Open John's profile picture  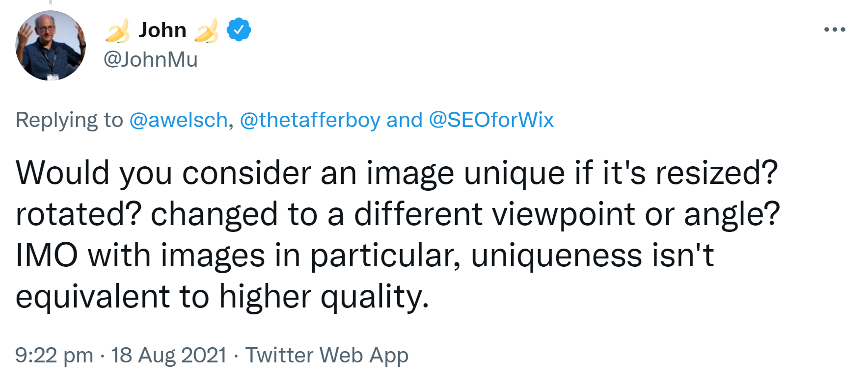[51, 46]
